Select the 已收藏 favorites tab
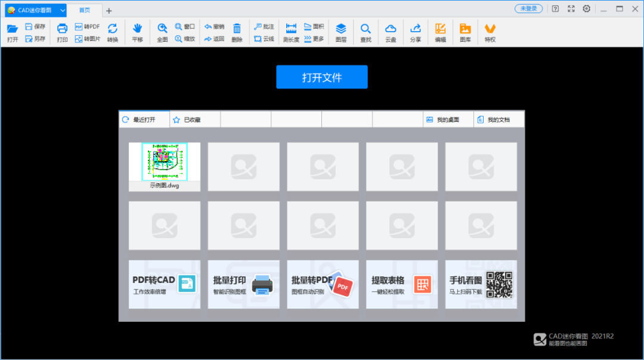644x360 pixels. (x=195, y=120)
